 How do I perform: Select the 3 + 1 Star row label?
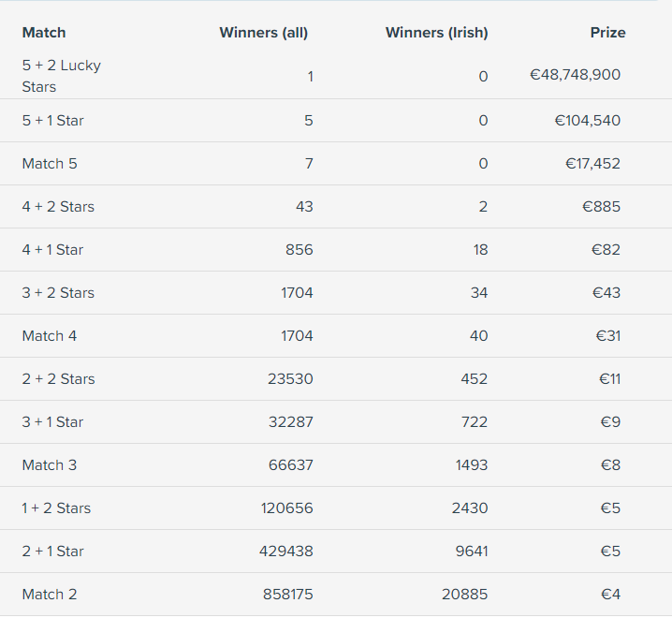point(52,422)
